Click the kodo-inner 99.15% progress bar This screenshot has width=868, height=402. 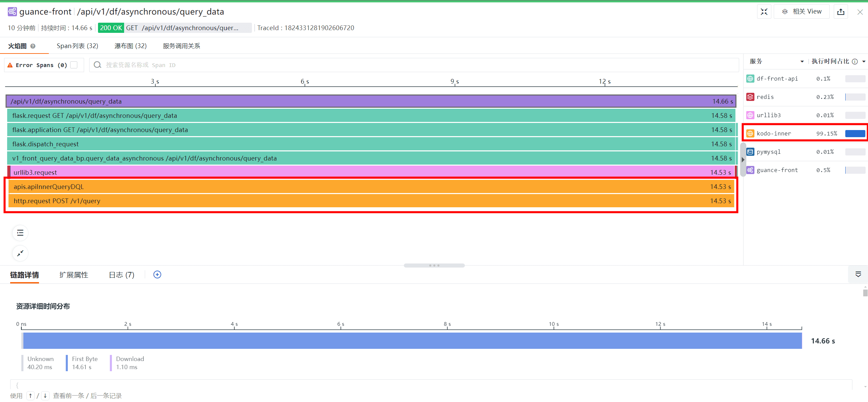(x=855, y=133)
